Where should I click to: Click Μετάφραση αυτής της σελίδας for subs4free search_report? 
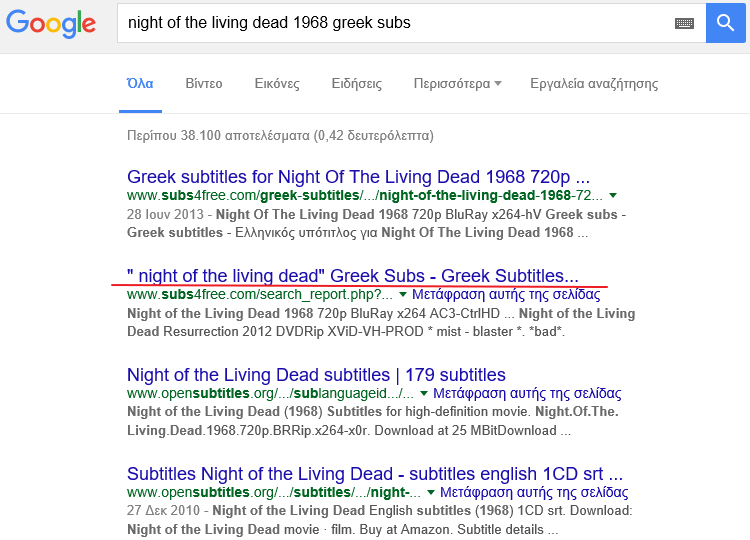pyautogui.click(x=506, y=294)
